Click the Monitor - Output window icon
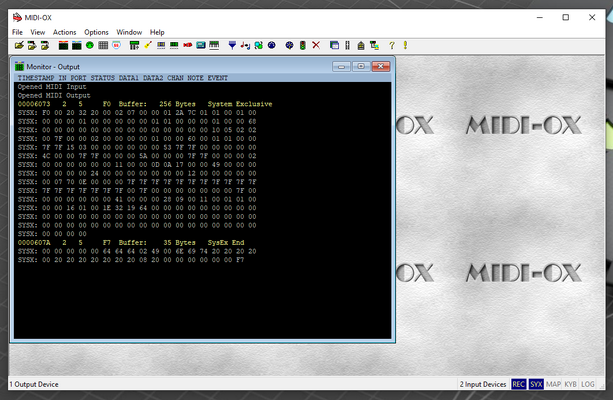The height and width of the screenshot is (400, 613). [19, 66]
